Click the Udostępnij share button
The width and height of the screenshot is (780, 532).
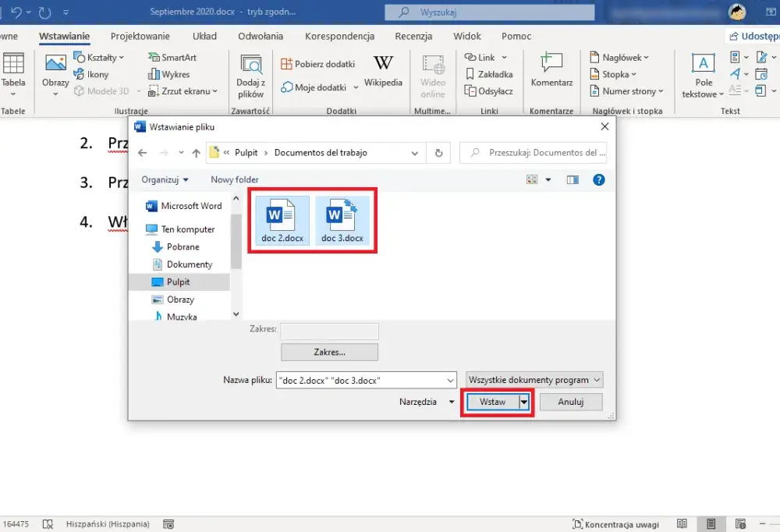click(x=752, y=36)
